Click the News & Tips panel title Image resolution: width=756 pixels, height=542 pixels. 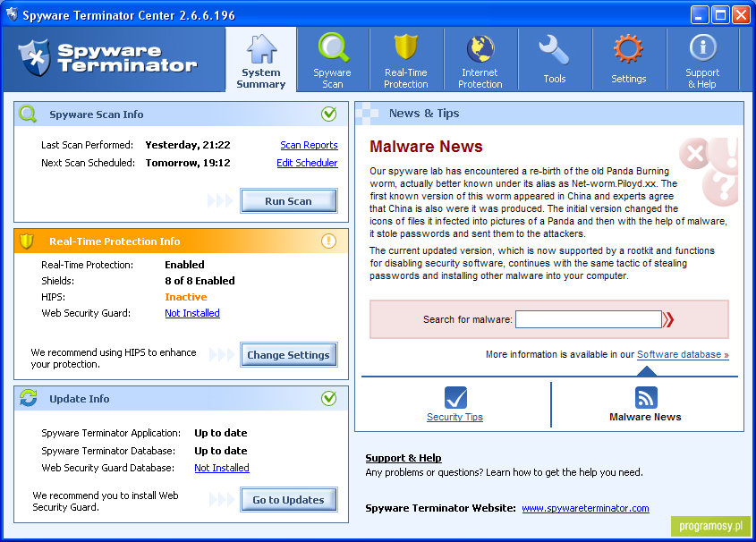click(x=424, y=114)
